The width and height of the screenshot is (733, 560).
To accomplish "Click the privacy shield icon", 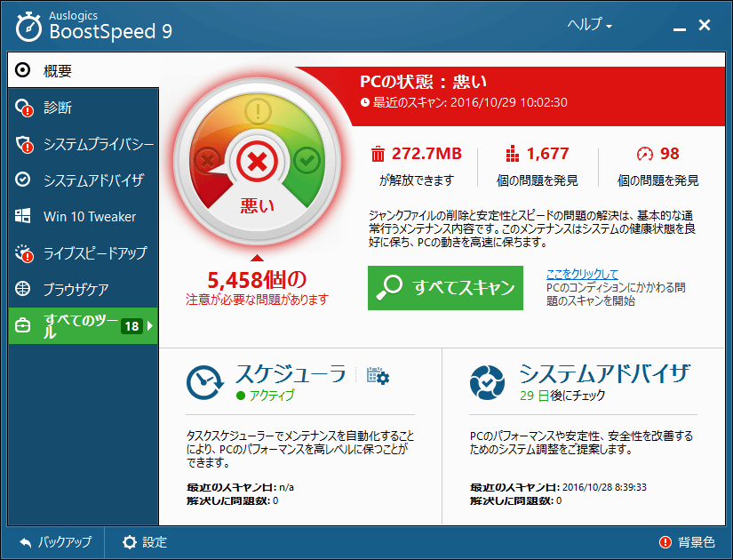I will pyautogui.click(x=24, y=144).
